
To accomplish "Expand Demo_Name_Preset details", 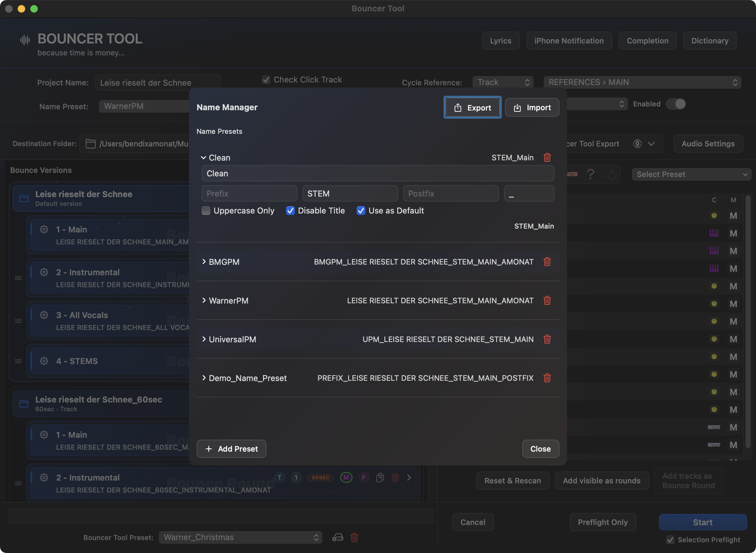I will tap(203, 378).
